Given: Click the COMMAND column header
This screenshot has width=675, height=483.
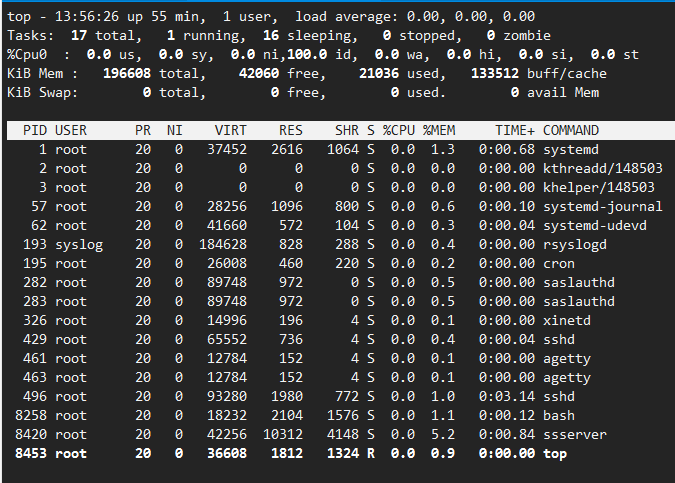Looking at the screenshot, I should (571, 130).
